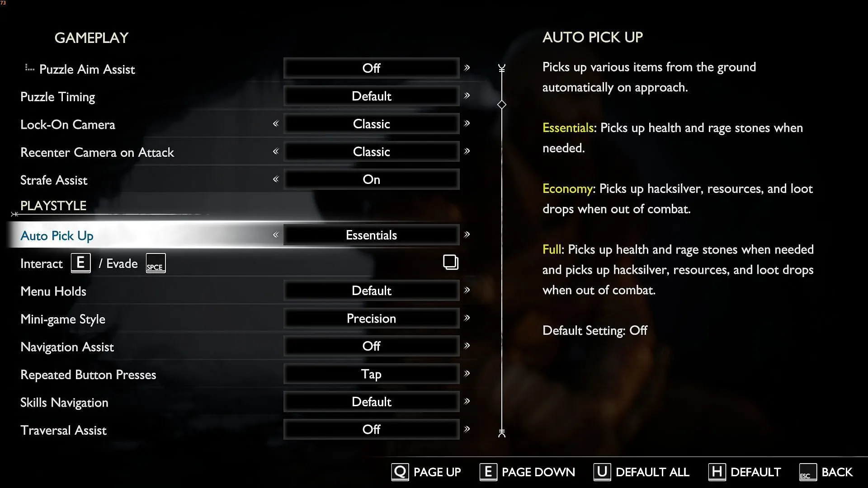Click Menu Holds Default value field

point(372,291)
